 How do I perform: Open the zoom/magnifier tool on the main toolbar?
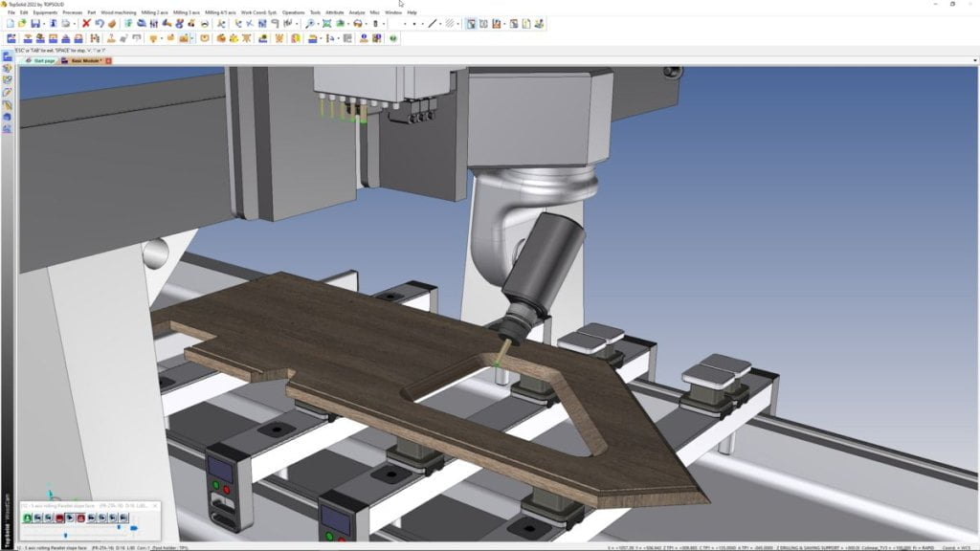click(x=310, y=27)
